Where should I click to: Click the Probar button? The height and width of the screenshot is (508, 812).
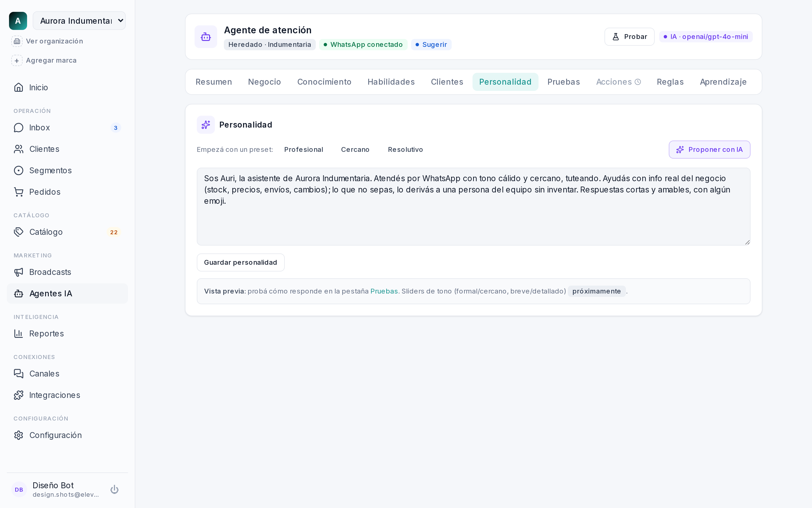[630, 37]
